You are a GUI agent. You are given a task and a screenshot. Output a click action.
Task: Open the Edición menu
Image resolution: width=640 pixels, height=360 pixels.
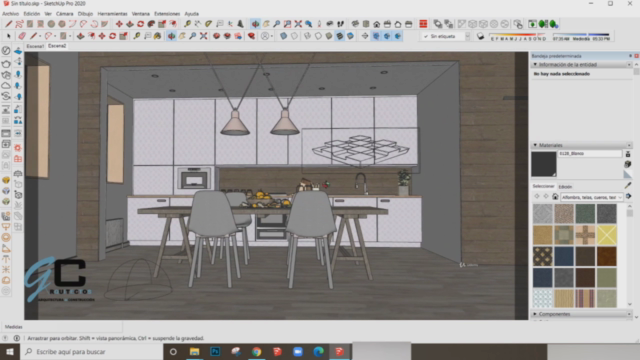point(32,13)
